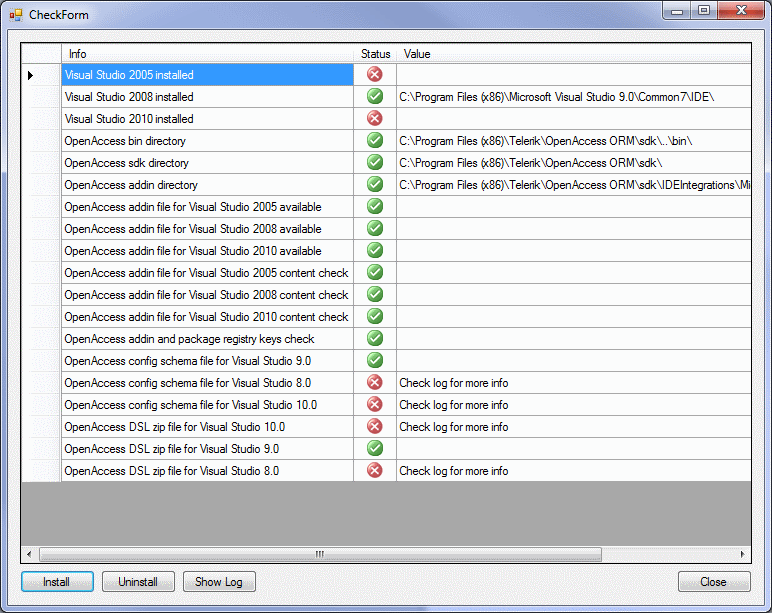Select 'OpenAccess DSL zip file for Visual Studio 10.0' cell

(x=207, y=426)
